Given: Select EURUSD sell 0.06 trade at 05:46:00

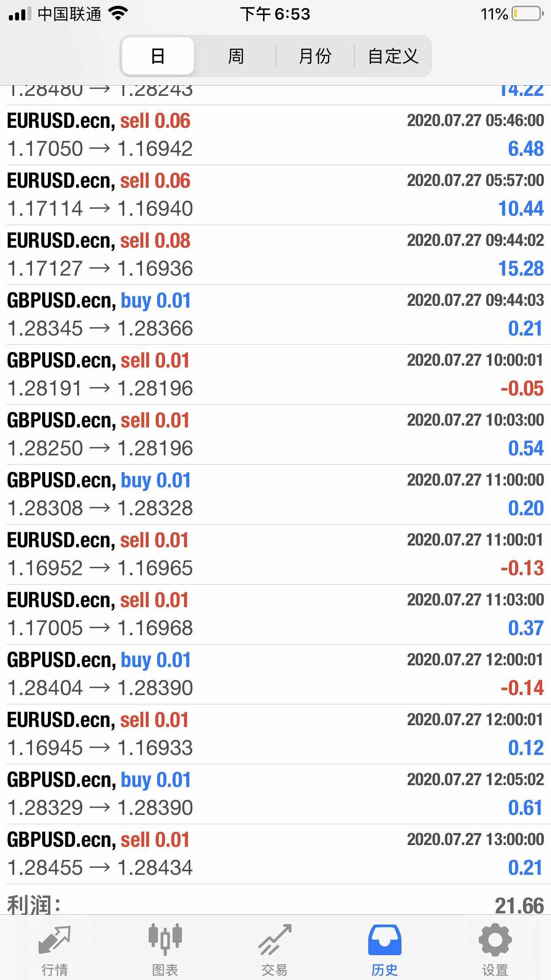Looking at the screenshot, I should coord(275,135).
